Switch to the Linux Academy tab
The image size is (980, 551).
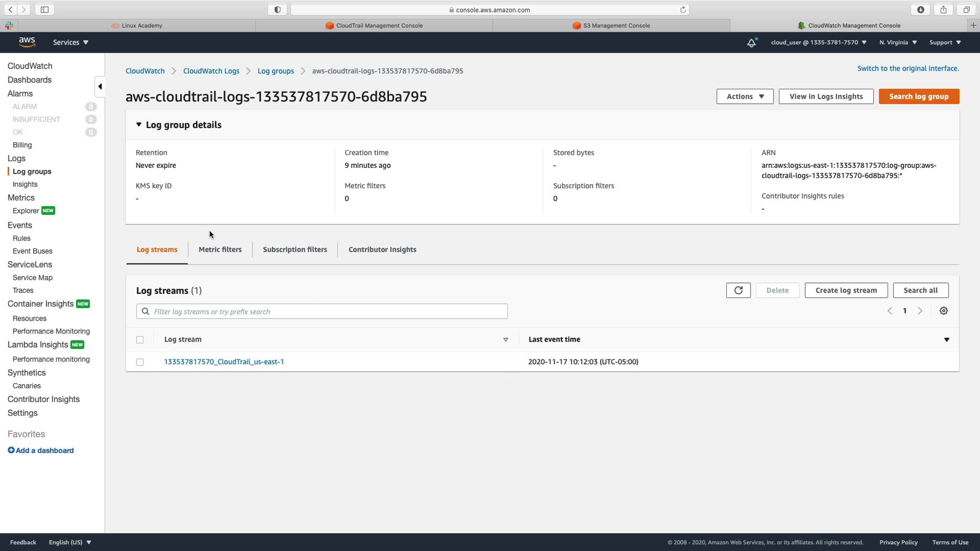[x=137, y=25]
